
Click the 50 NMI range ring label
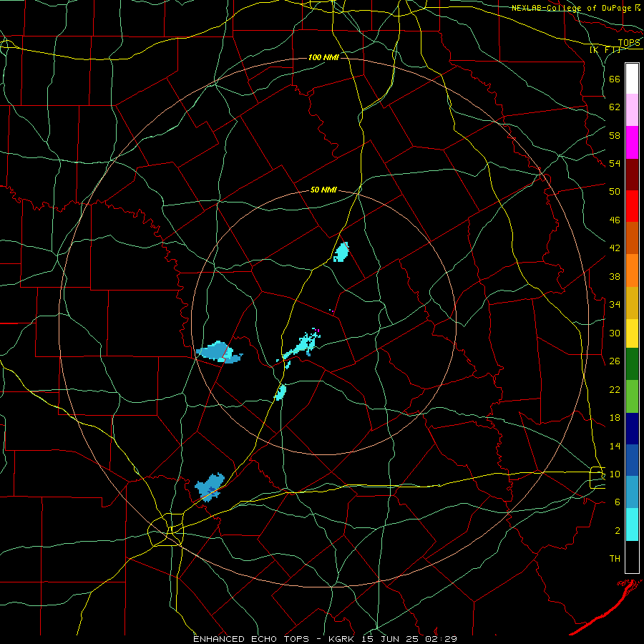323,190
